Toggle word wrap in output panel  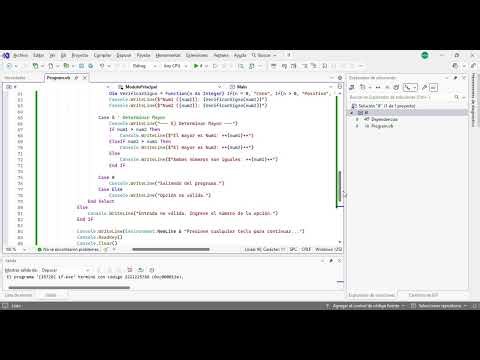tap(141, 270)
